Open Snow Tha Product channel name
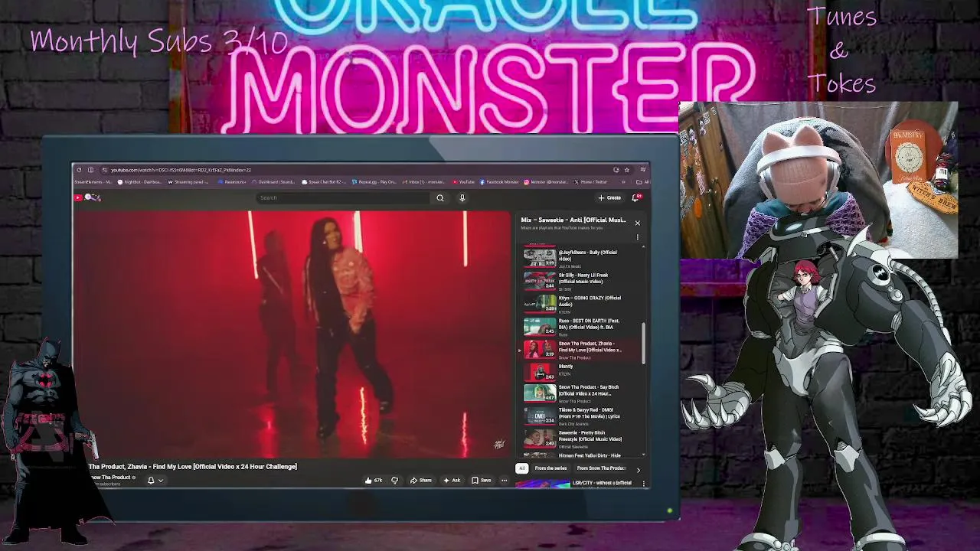The image size is (980, 551). point(110,478)
